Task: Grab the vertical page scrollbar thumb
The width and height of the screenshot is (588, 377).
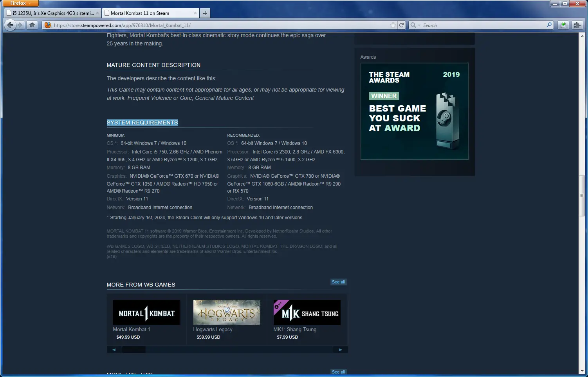Action: coord(582,196)
